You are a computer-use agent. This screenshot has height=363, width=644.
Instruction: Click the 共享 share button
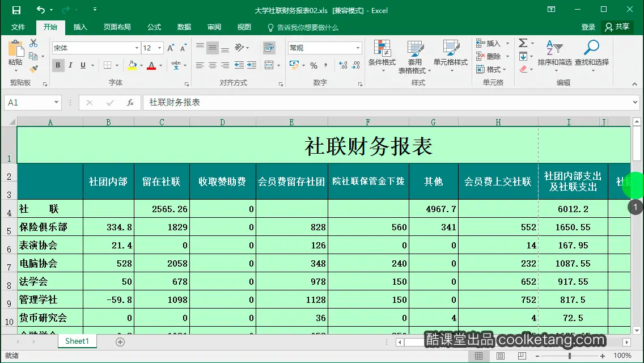tap(617, 27)
